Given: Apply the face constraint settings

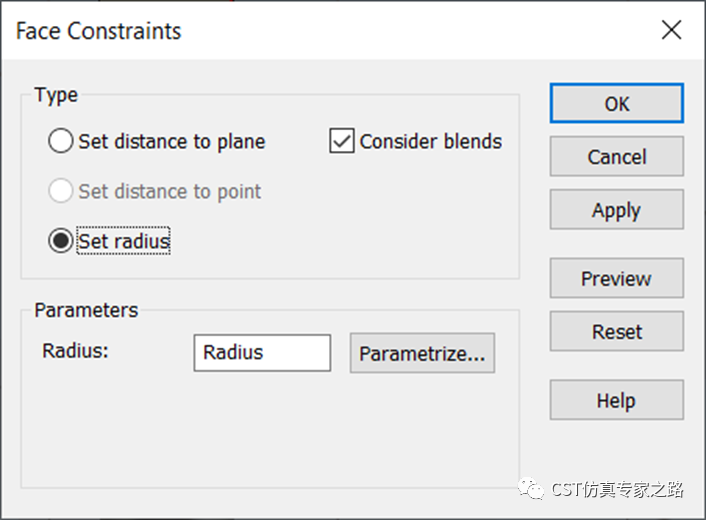Looking at the screenshot, I should tap(616, 210).
